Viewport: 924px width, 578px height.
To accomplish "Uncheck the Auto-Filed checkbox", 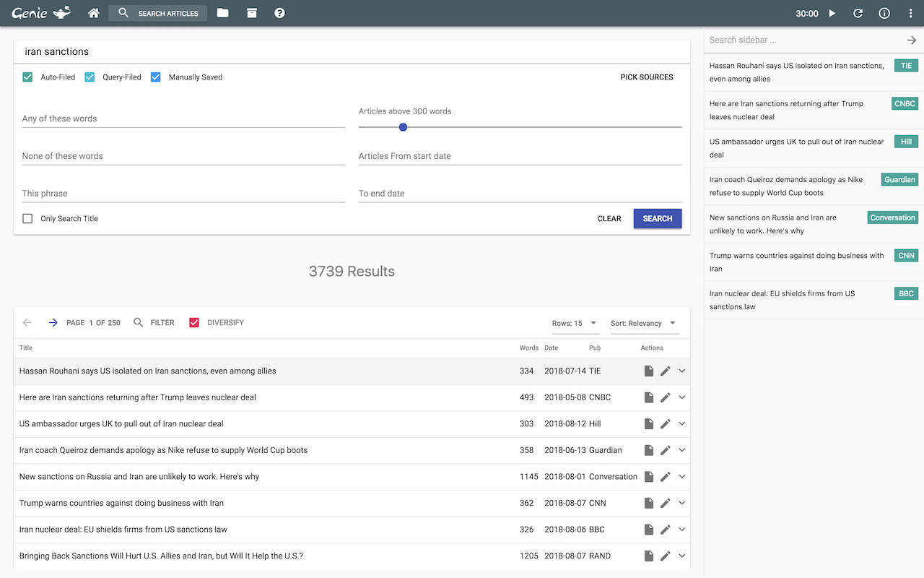I will (27, 77).
